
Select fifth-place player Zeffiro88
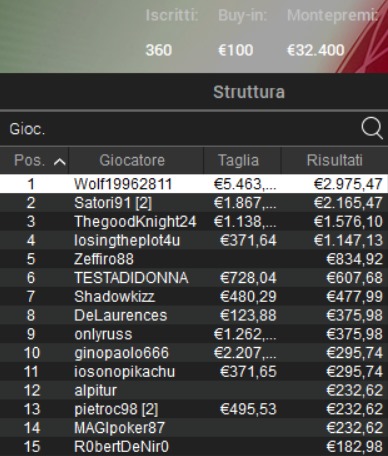coord(194,259)
